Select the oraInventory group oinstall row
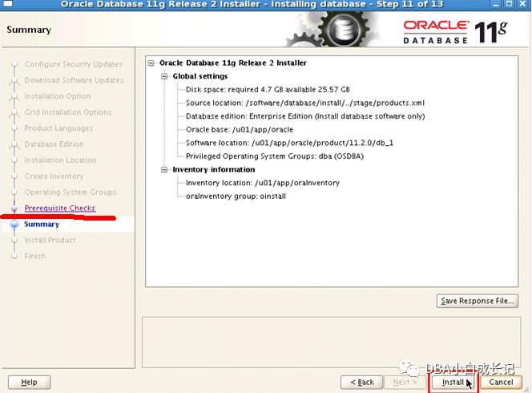 [x=236, y=196]
